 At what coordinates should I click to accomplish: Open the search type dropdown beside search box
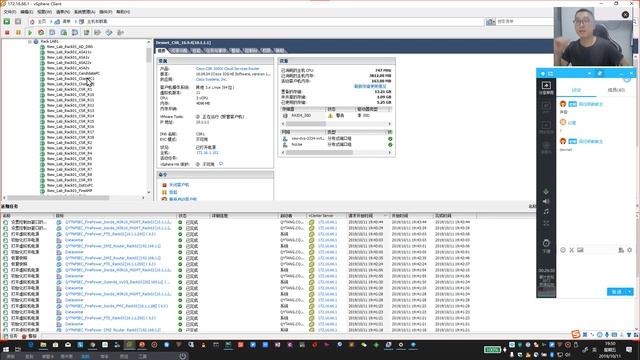point(491,22)
